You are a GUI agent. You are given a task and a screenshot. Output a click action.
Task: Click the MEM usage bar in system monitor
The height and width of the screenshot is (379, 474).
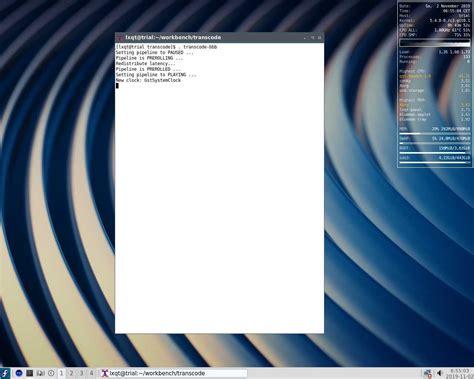coord(435,134)
